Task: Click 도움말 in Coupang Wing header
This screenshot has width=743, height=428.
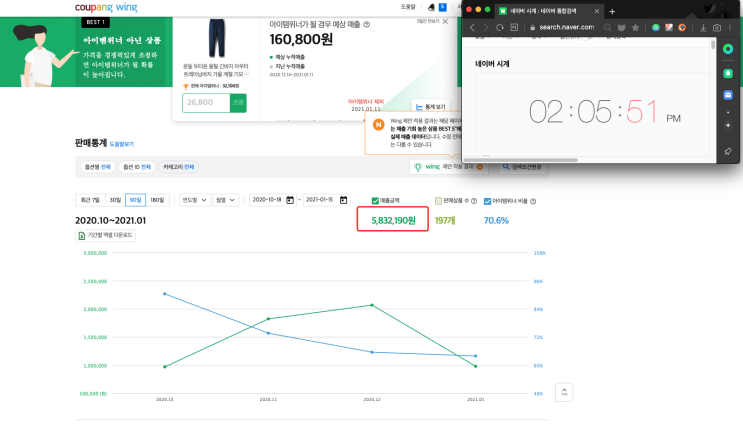Action: click(408, 7)
